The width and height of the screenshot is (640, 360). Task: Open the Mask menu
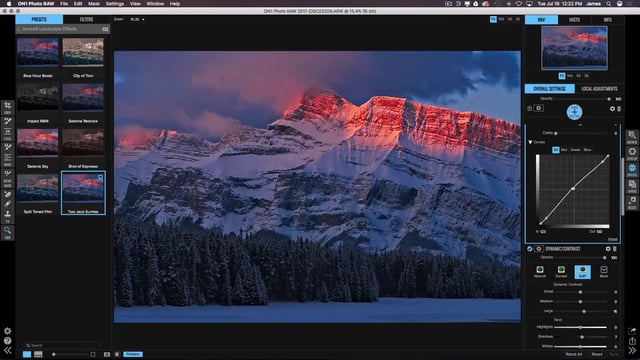[x=94, y=4]
